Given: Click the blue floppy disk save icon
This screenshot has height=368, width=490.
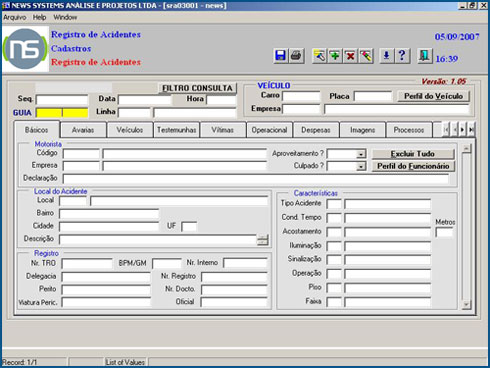Looking at the screenshot, I should (x=280, y=56).
